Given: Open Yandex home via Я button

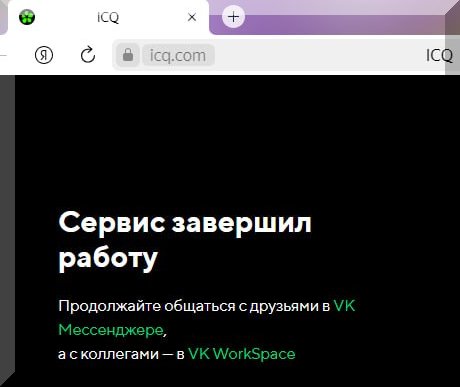Looking at the screenshot, I should (x=44, y=55).
